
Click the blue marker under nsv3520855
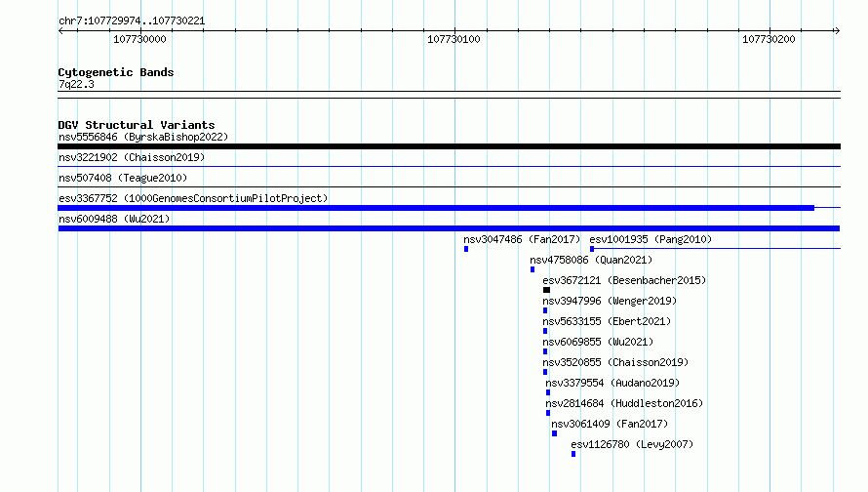[x=545, y=372]
